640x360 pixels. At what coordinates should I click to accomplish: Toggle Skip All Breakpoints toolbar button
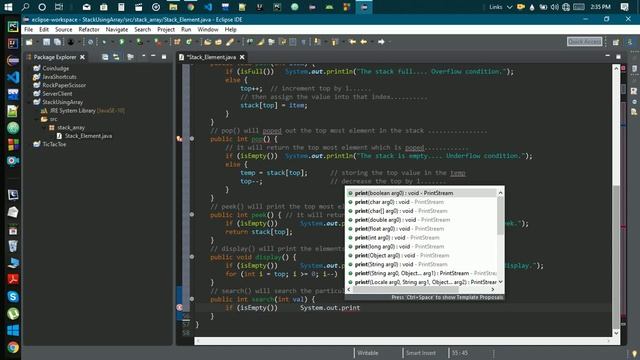(90, 42)
